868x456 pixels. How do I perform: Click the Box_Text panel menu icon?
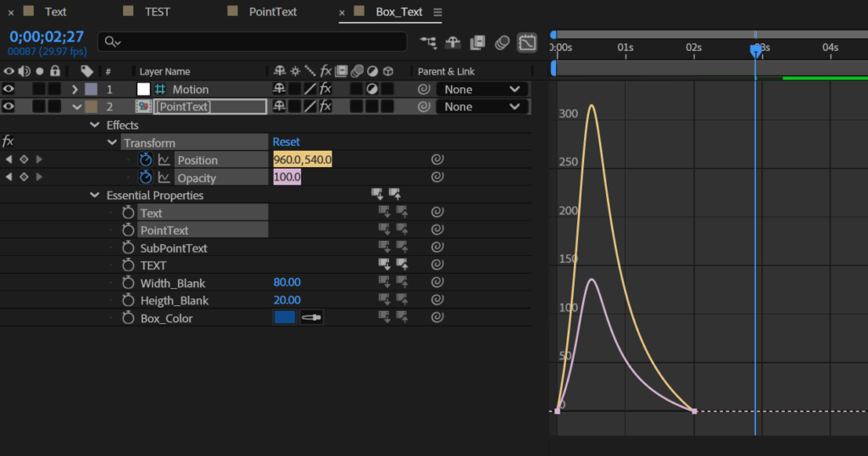(x=438, y=12)
